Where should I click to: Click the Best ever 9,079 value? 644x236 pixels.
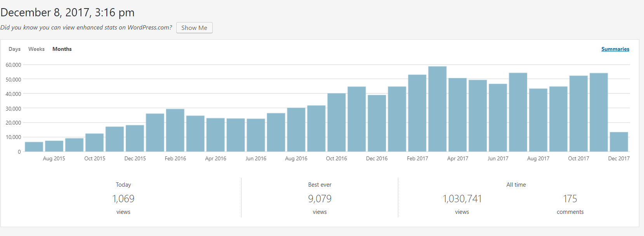pyautogui.click(x=320, y=199)
